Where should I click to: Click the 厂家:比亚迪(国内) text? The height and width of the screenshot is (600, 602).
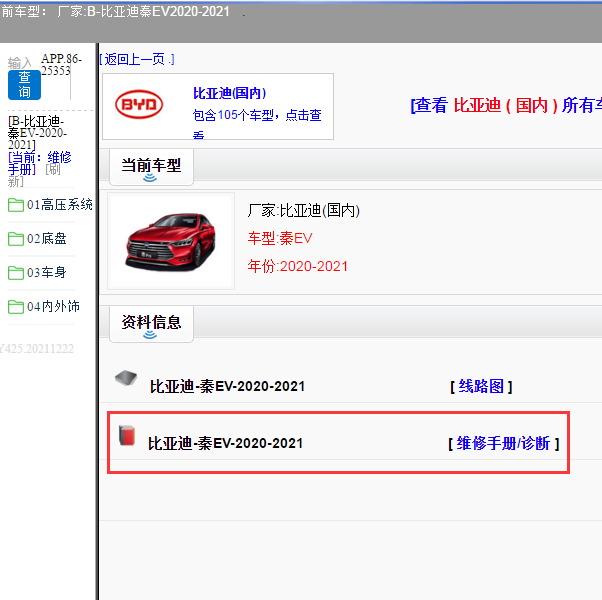coord(303,210)
